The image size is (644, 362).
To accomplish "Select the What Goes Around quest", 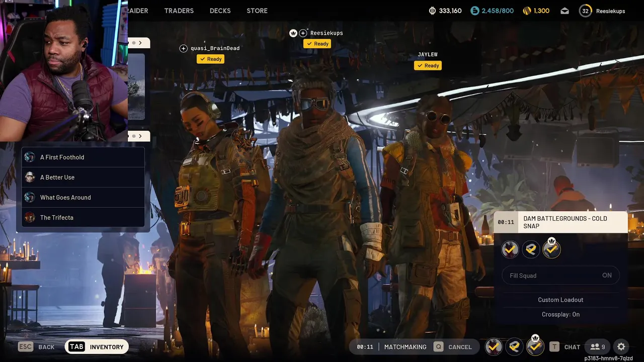I will [83, 198].
